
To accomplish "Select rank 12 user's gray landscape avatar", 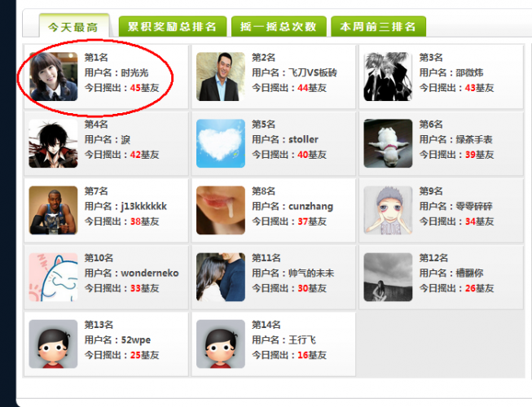I will [388, 277].
